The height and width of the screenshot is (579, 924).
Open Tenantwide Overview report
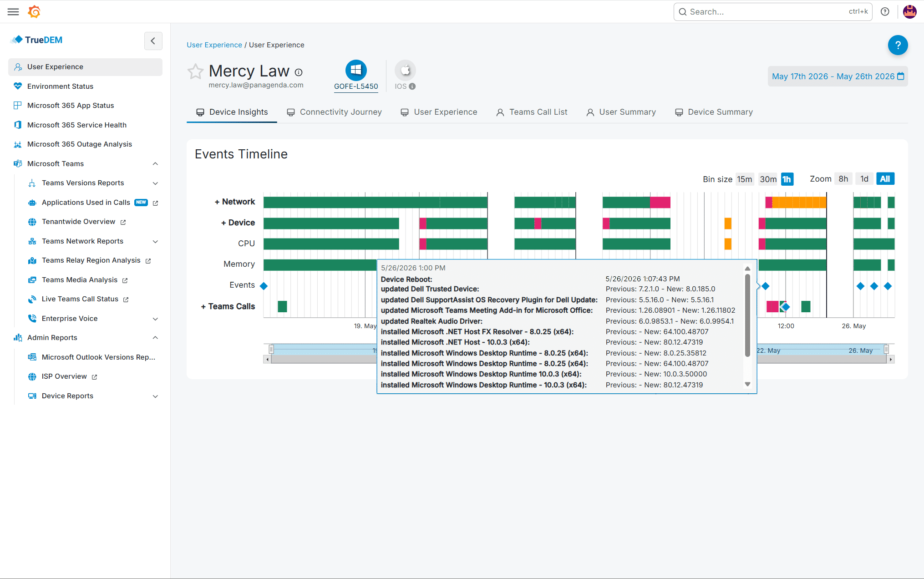[78, 222]
